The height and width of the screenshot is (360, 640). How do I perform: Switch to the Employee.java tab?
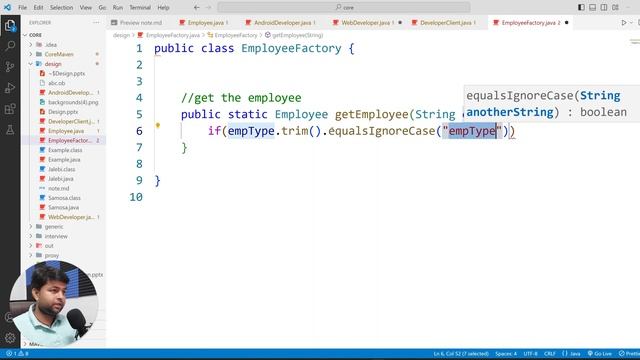tap(206, 23)
